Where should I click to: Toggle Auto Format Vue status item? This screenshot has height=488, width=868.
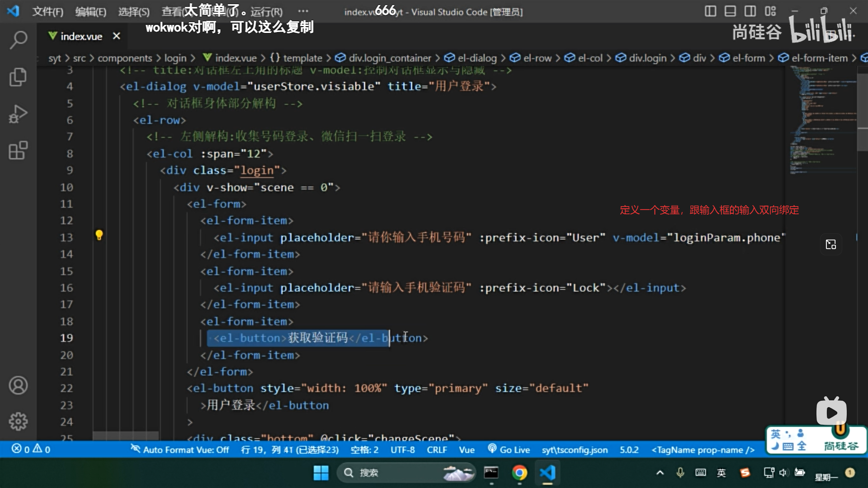point(180,450)
